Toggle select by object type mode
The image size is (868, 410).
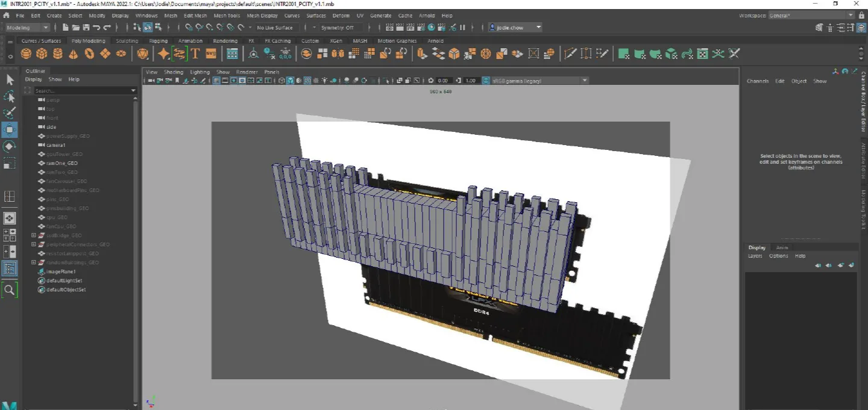(148, 27)
